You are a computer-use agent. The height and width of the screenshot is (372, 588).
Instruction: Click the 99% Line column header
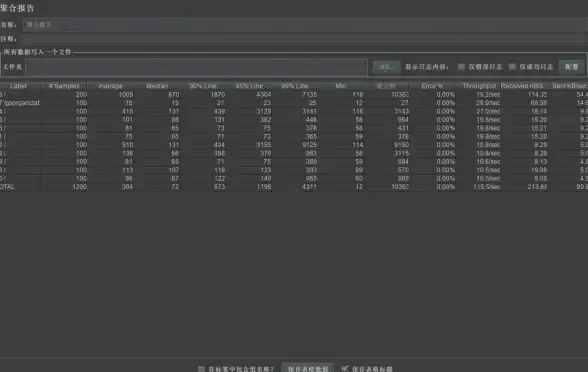[x=295, y=86]
